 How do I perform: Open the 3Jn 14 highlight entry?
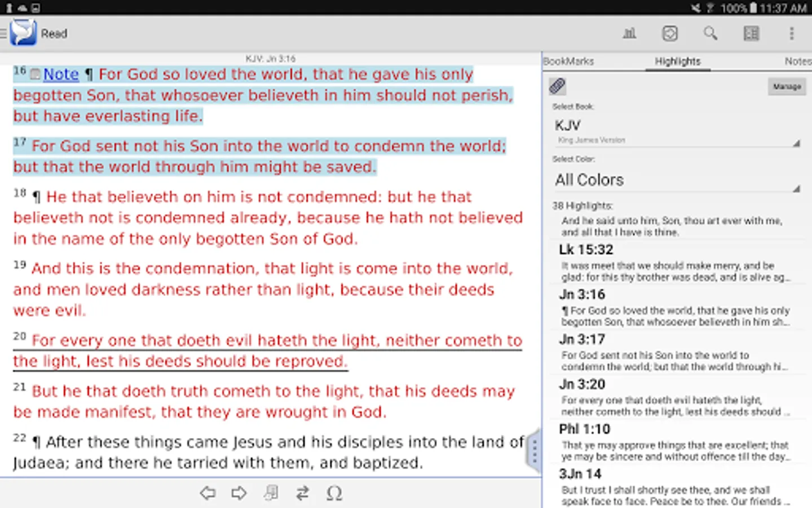(x=677, y=487)
